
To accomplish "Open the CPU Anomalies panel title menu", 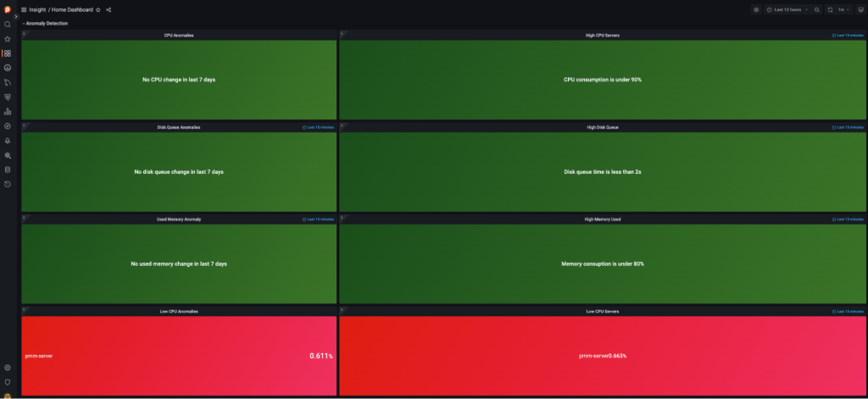I will click(179, 35).
